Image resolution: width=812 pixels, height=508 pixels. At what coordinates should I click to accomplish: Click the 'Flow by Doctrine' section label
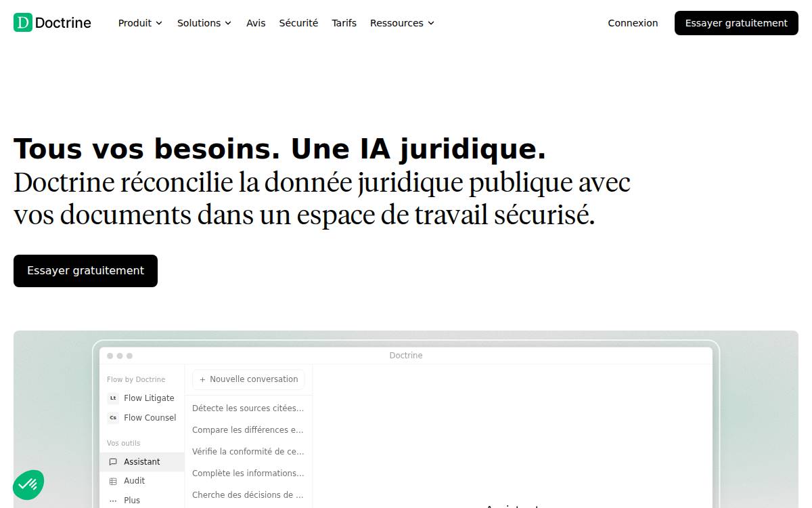136,380
